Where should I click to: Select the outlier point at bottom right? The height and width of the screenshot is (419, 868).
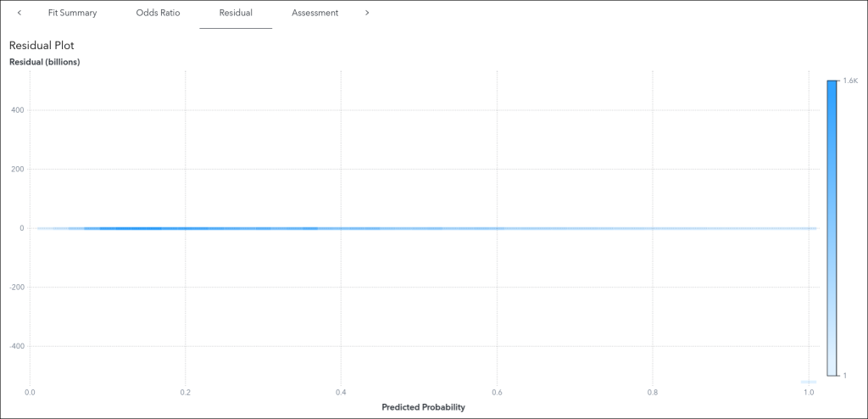809,382
